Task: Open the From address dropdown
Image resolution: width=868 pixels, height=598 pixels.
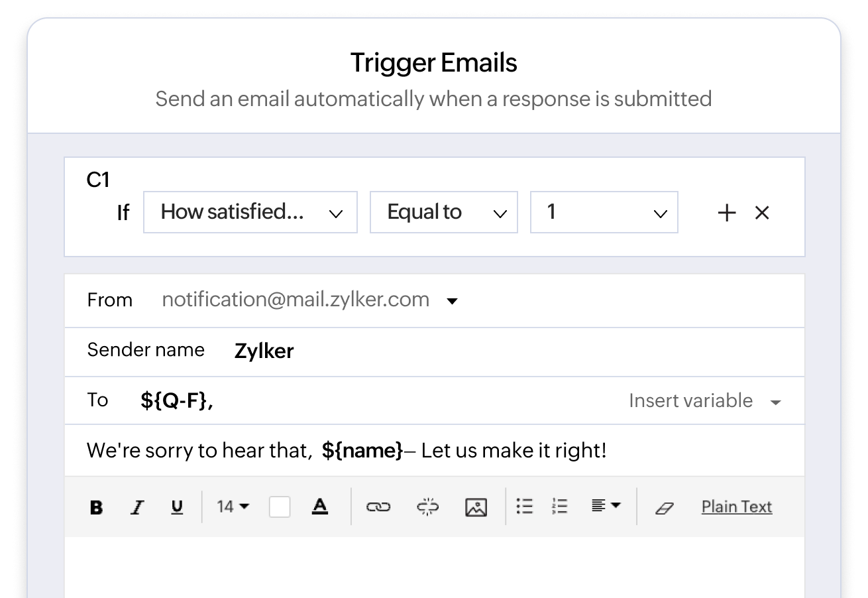Action: (453, 300)
